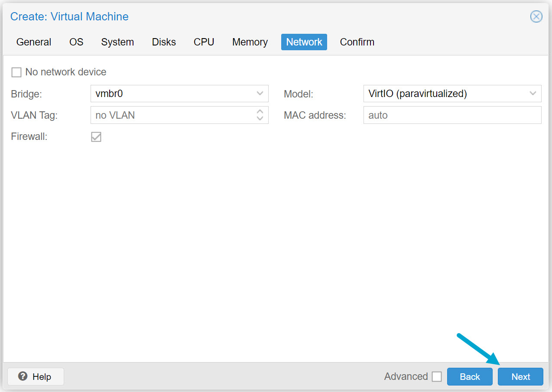Screen dimensions: 552x392
Task: Click the VLAN Tag up stepper arrow
Action: click(x=260, y=112)
